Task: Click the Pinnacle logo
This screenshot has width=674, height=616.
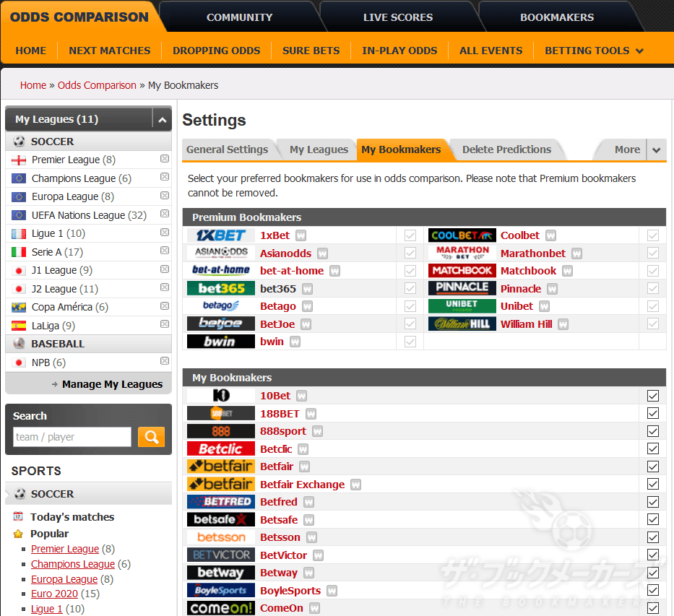Action: click(462, 288)
